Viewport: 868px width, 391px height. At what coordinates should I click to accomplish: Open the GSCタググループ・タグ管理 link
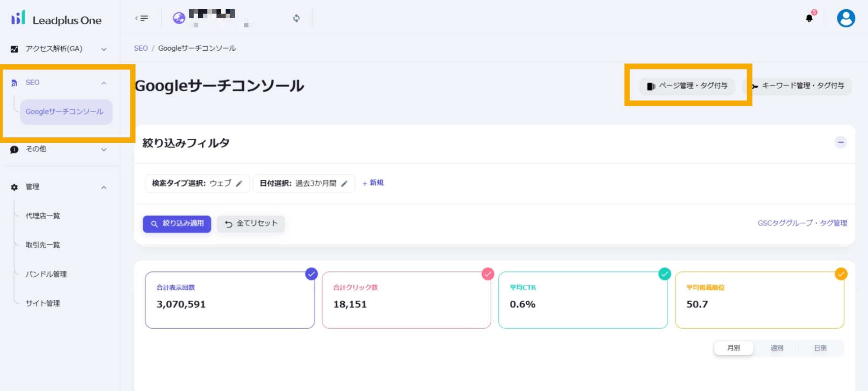(802, 223)
